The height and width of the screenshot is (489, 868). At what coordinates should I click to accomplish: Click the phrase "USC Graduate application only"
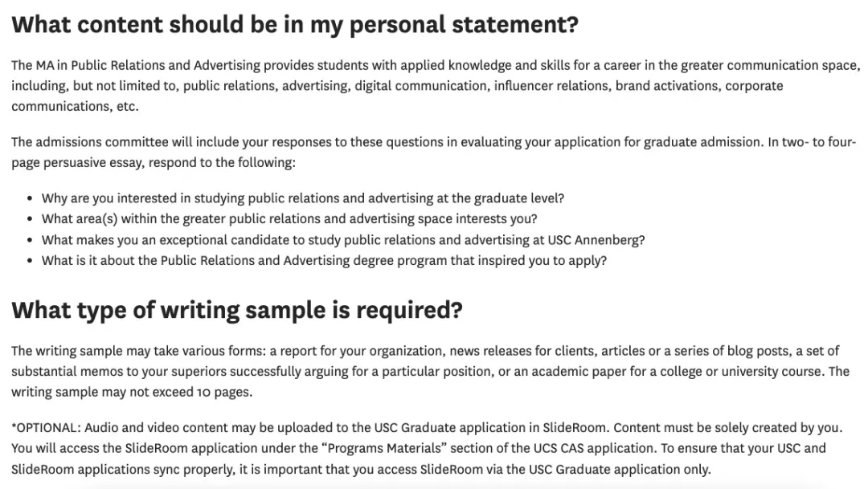tap(624, 469)
